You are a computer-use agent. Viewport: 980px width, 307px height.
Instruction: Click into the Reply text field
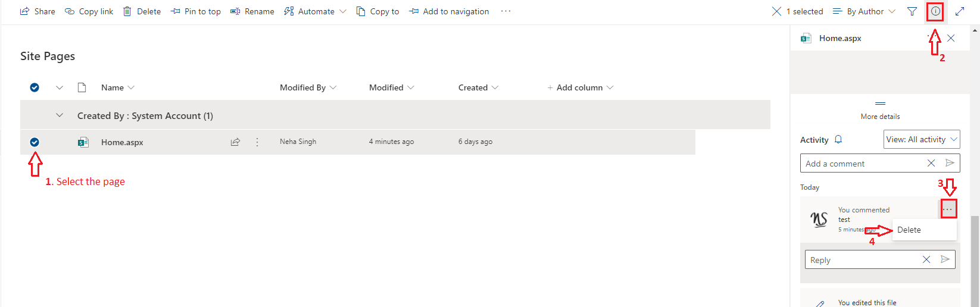pyautogui.click(x=860, y=260)
